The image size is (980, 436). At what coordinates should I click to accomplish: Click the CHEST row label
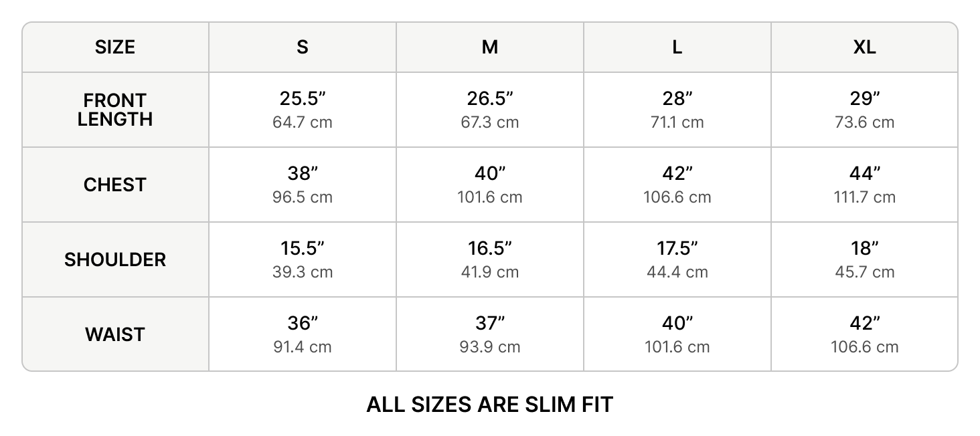click(x=115, y=185)
